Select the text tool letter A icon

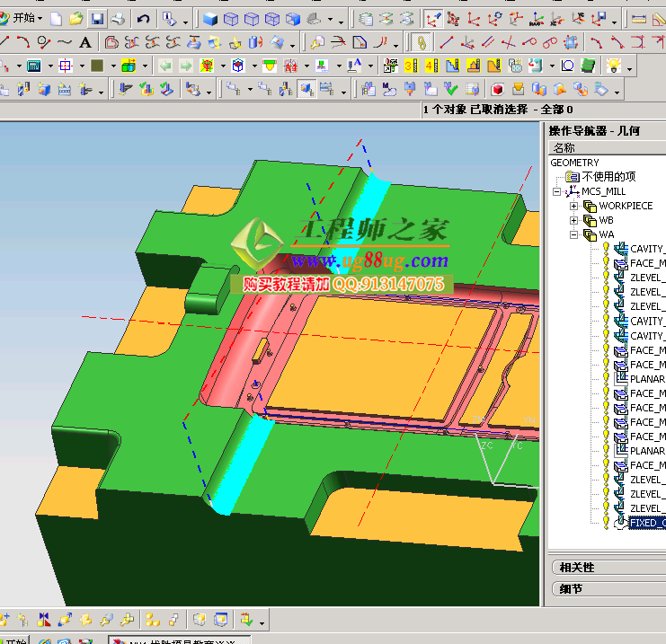(85, 42)
